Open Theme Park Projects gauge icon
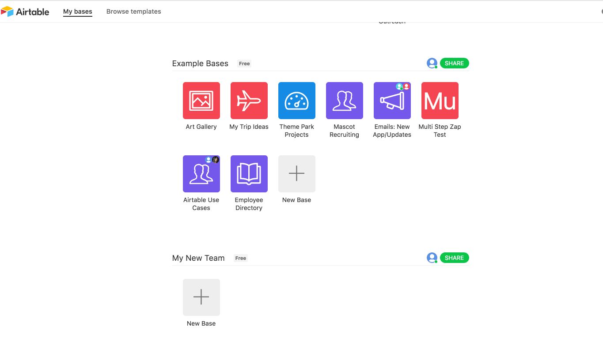The image size is (603, 364). click(296, 101)
